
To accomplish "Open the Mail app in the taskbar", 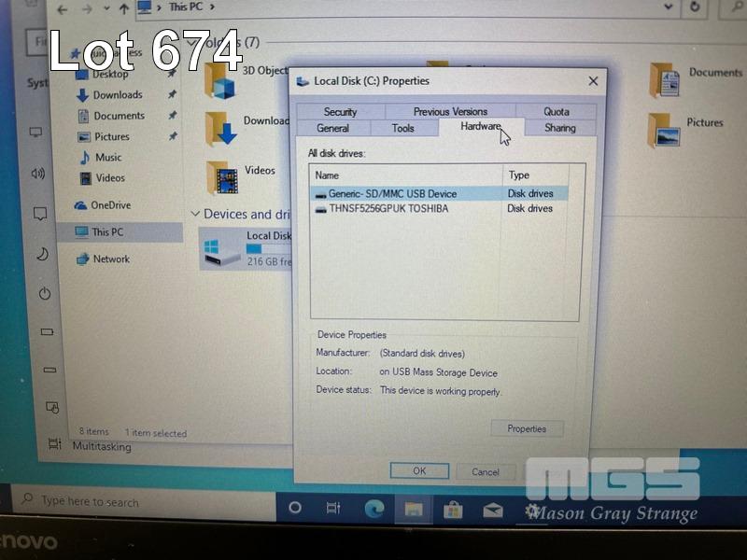I will 493,510.
